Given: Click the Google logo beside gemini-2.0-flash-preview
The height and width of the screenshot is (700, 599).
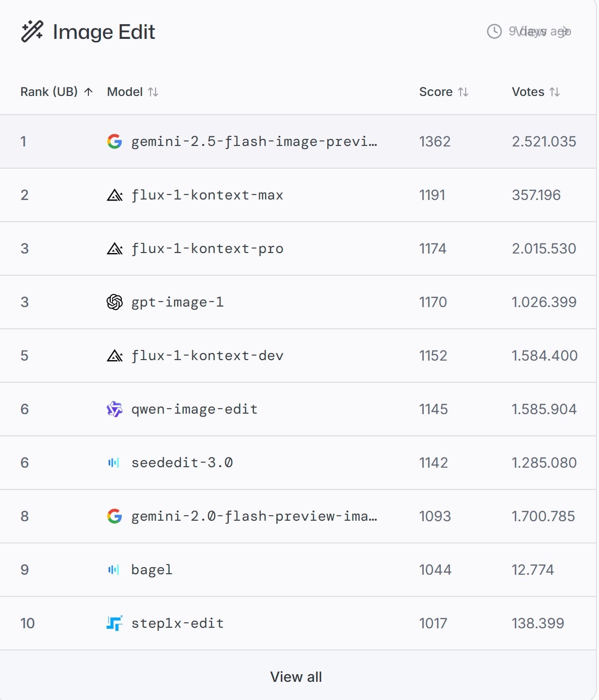Looking at the screenshot, I should [115, 516].
